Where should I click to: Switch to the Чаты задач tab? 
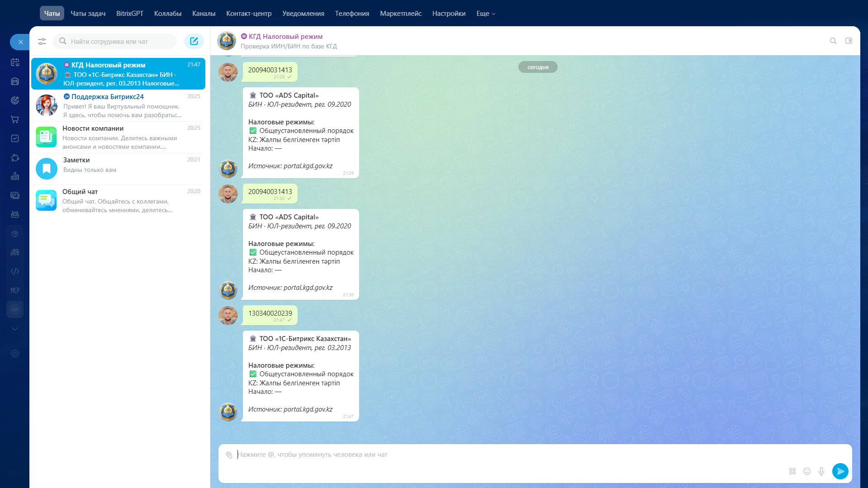(x=88, y=14)
